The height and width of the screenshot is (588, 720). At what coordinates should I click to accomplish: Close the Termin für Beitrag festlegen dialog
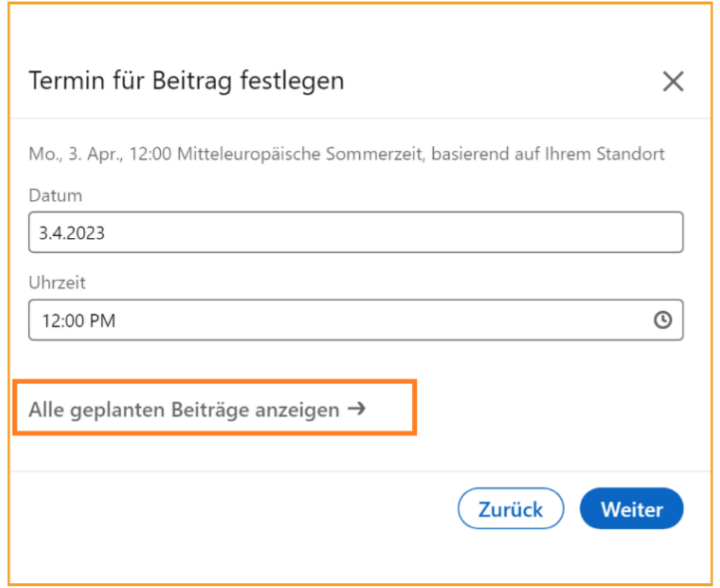(x=673, y=81)
